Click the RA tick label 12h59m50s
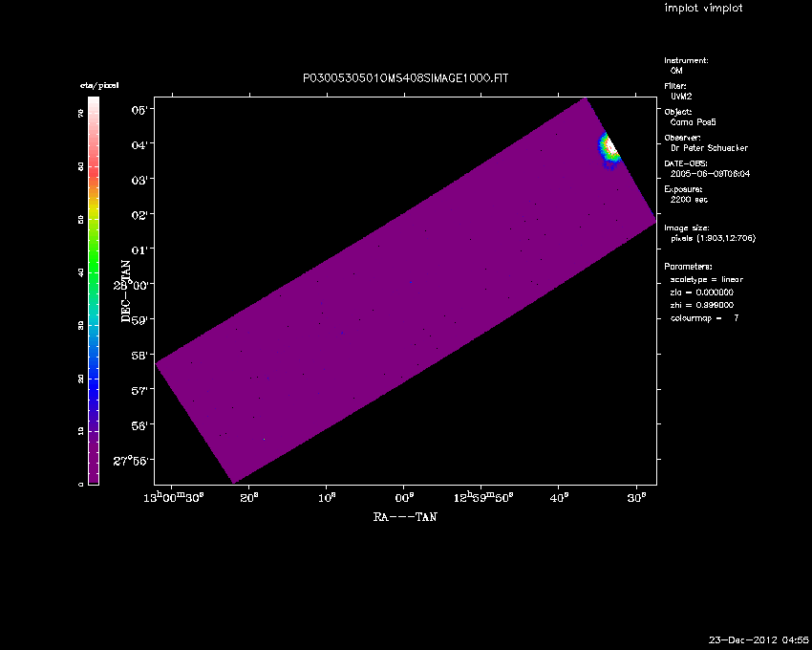812x650 pixels. pyautogui.click(x=483, y=498)
